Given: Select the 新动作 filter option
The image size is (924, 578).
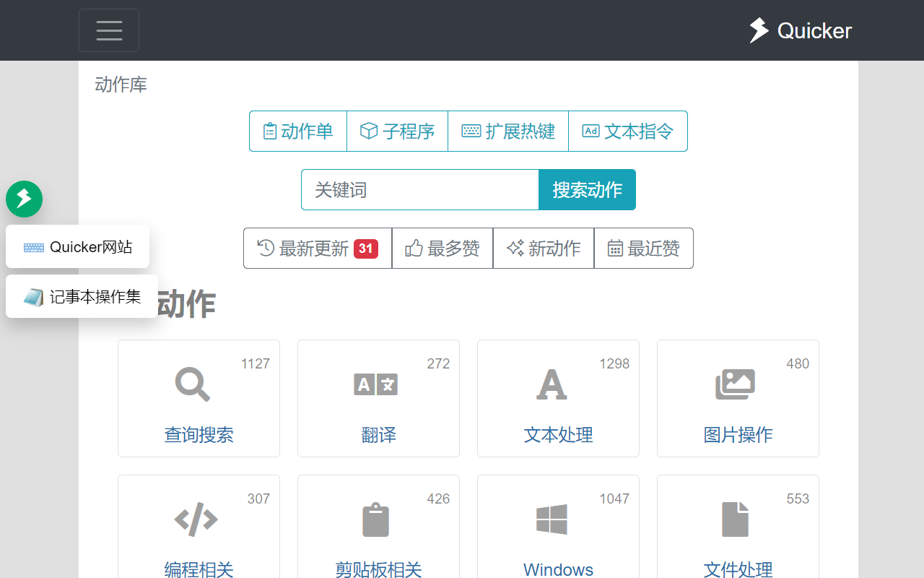Looking at the screenshot, I should (544, 248).
